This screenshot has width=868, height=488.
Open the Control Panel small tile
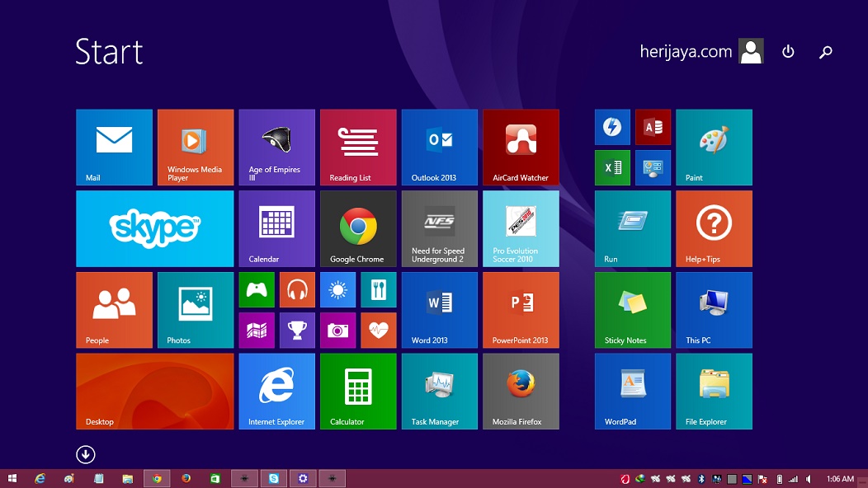pos(653,167)
